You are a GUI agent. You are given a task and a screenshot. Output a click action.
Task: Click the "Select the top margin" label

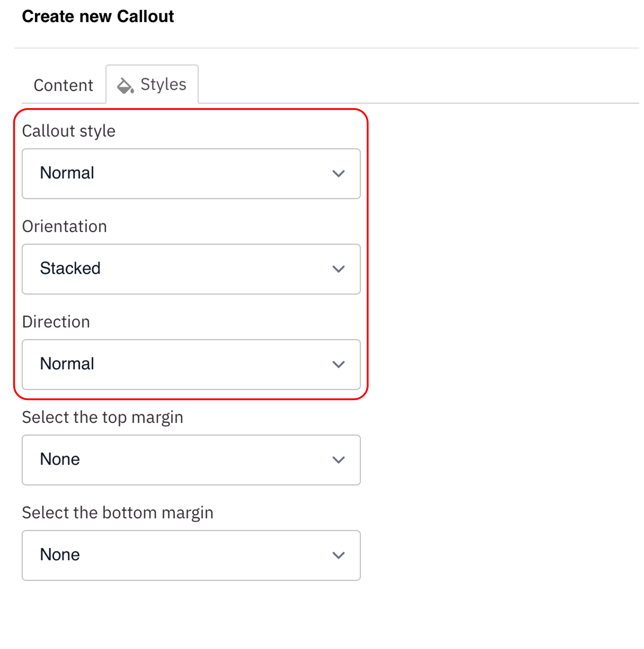103,418
